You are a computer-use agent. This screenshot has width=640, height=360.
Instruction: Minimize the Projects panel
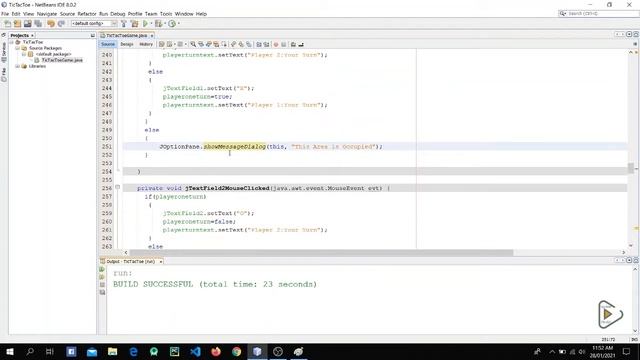[93, 36]
